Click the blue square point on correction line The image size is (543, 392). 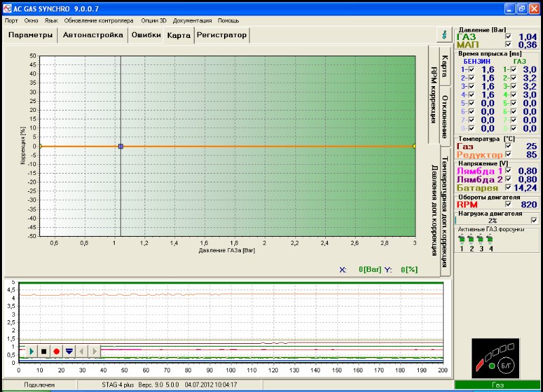[x=121, y=146]
